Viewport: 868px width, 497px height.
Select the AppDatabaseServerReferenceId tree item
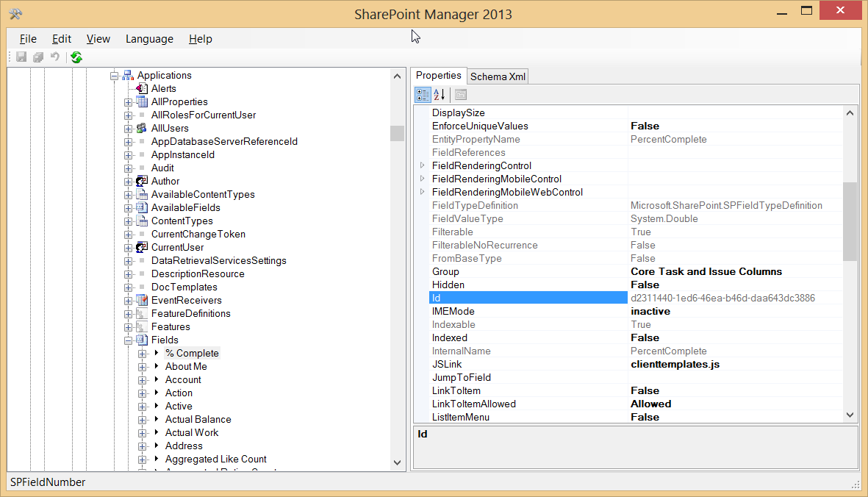coord(224,142)
